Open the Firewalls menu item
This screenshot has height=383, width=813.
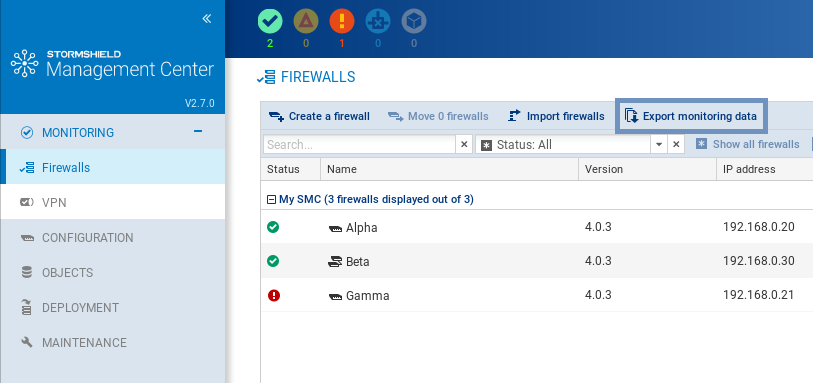pyautogui.click(x=113, y=167)
